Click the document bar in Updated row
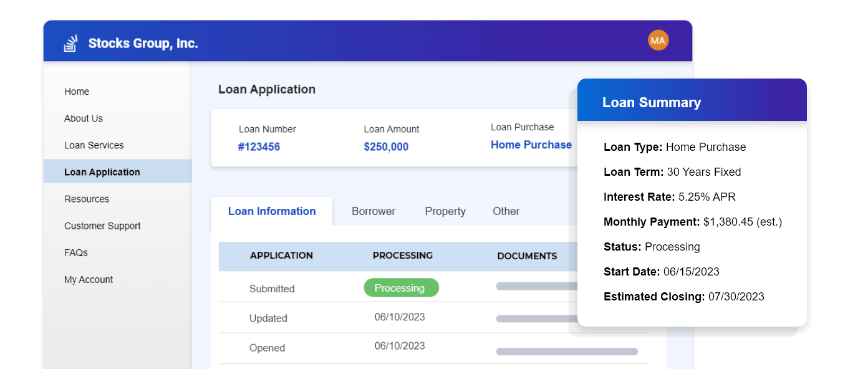The width and height of the screenshot is (868, 369). point(537,319)
